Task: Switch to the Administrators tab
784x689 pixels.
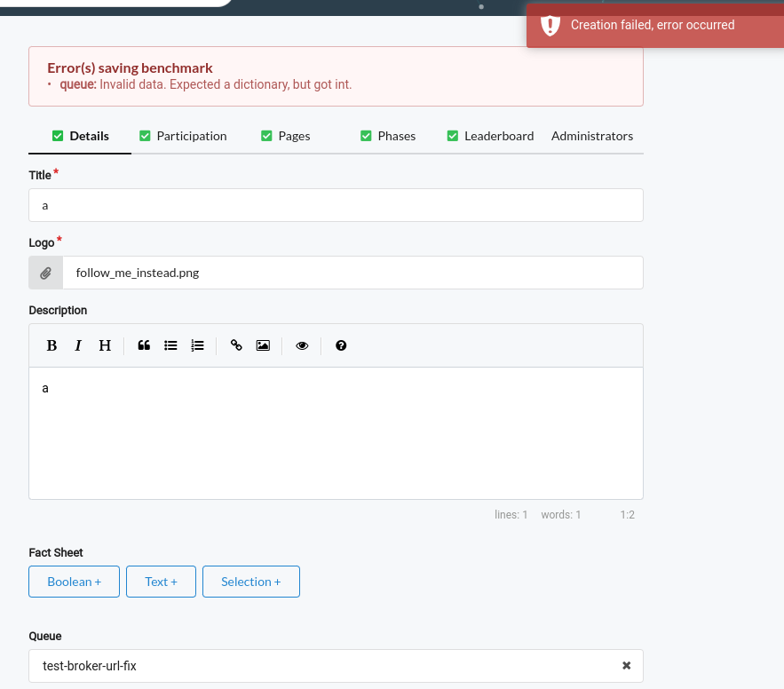Action: click(591, 135)
